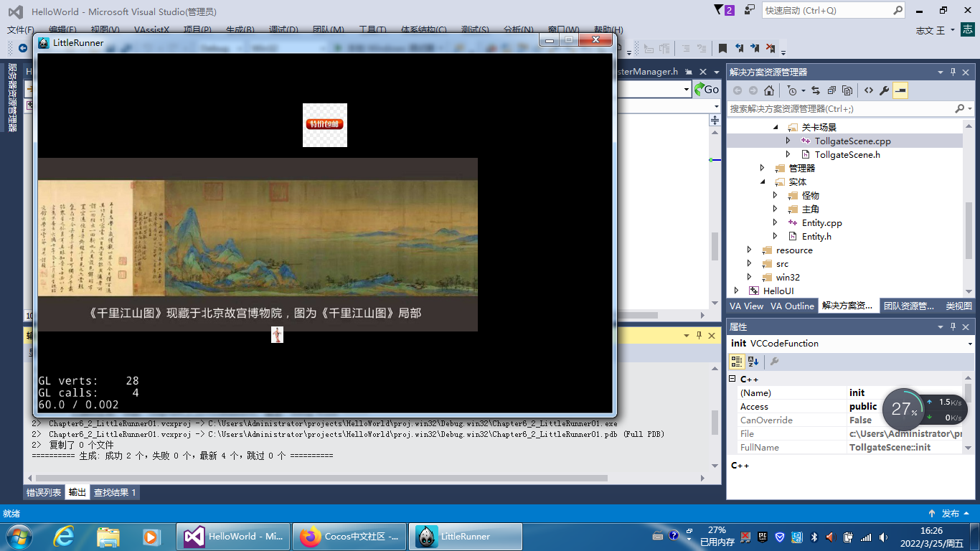This screenshot has width=980, height=551.
Task: Expand the 怪物 folder
Action: [x=776, y=195]
